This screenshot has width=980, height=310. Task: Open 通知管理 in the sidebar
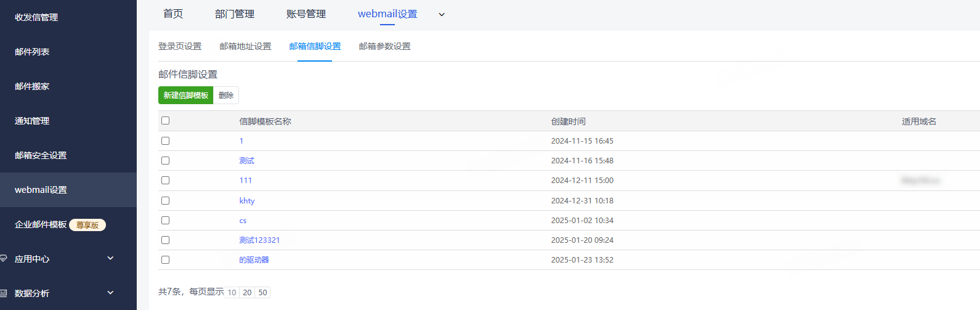click(x=32, y=121)
